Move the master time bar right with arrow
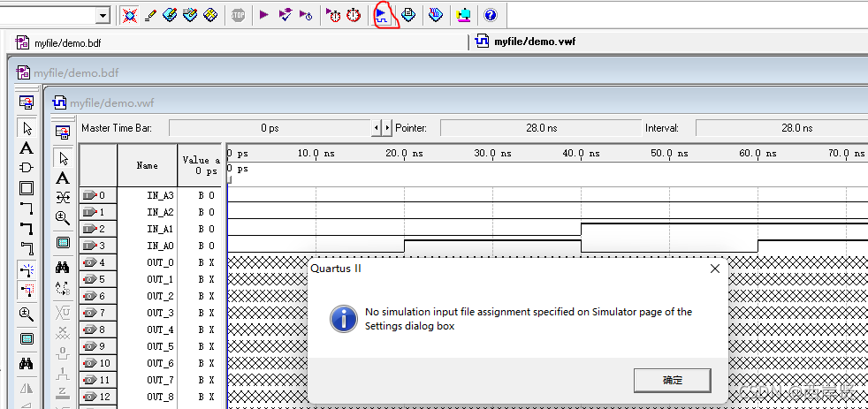Image resolution: width=868 pixels, height=409 pixels. point(387,128)
